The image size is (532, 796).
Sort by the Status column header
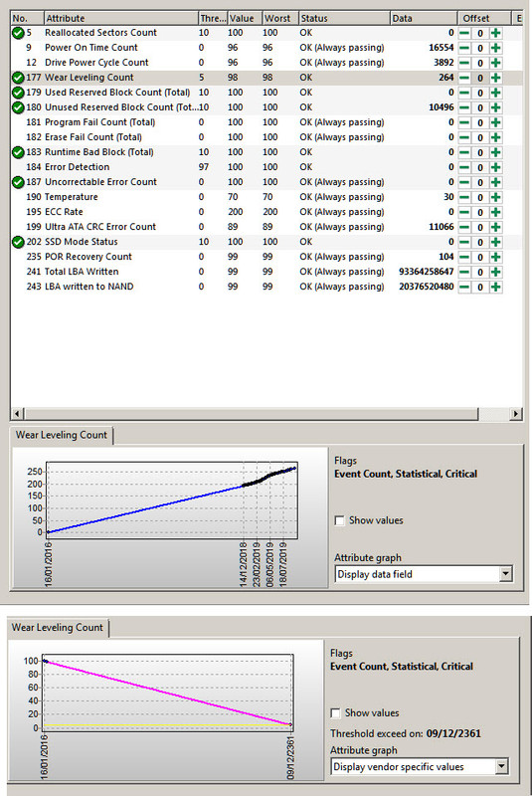344,18
